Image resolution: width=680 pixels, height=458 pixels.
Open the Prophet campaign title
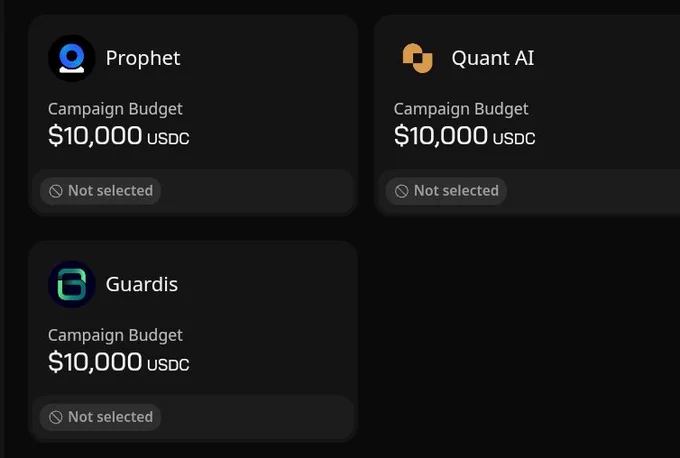pyautogui.click(x=143, y=58)
